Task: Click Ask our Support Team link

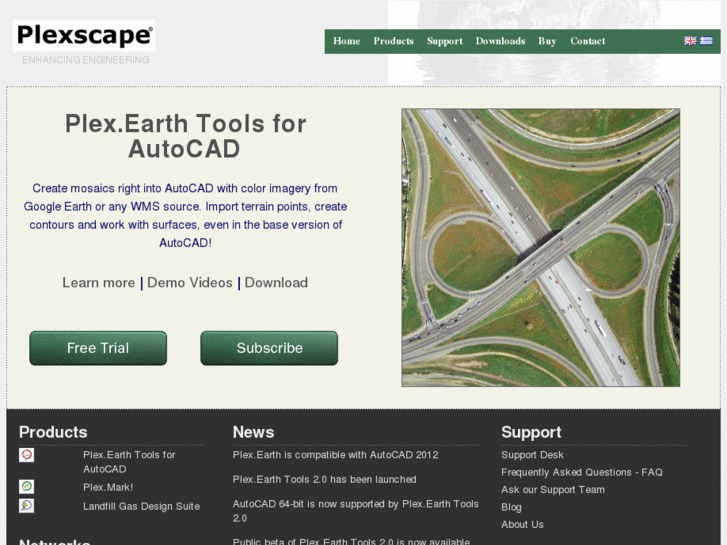Action: [x=553, y=490]
